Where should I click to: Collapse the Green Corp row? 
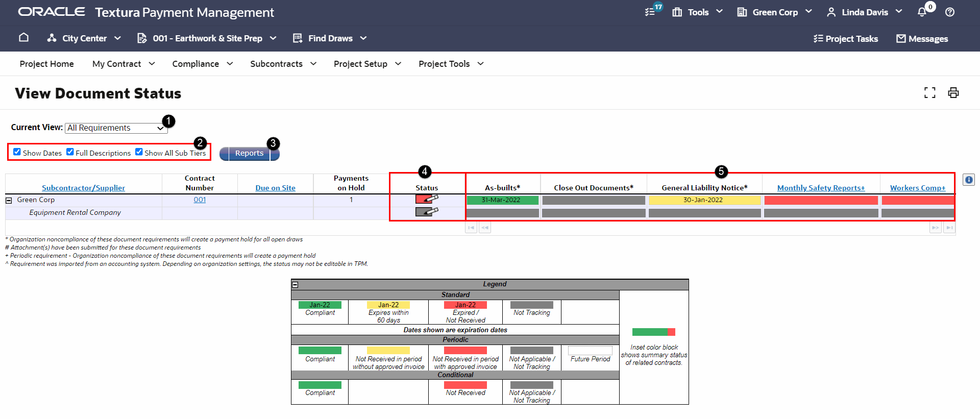(9, 201)
